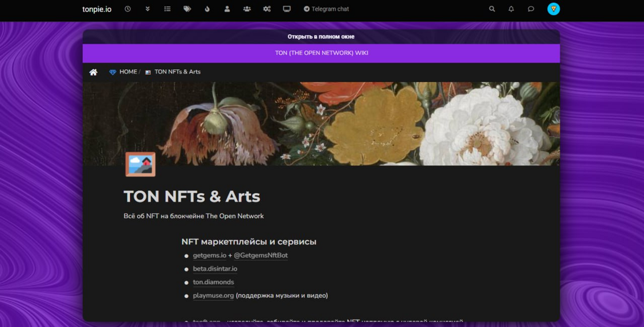Click the tonpie.io site logo

[97, 9]
